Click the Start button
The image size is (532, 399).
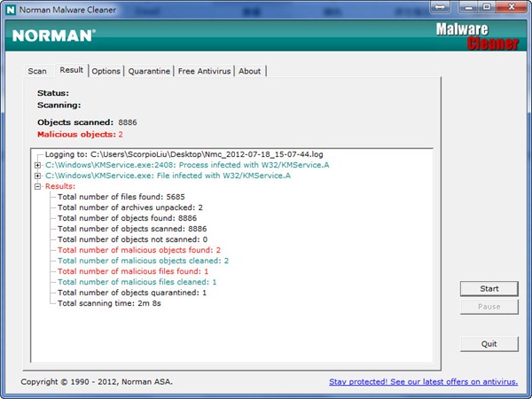coord(489,289)
